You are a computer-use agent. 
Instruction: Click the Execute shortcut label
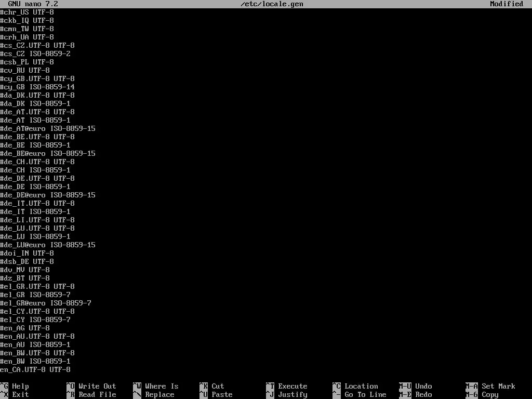[x=292, y=386]
